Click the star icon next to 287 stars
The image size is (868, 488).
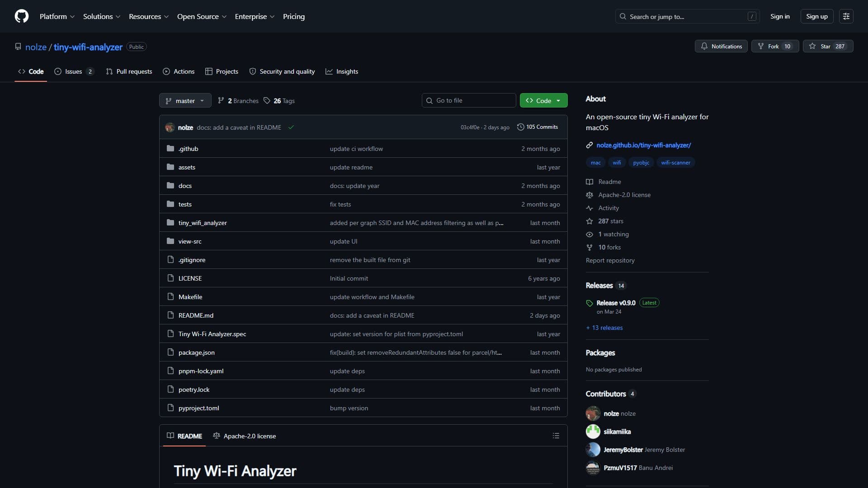(x=590, y=221)
